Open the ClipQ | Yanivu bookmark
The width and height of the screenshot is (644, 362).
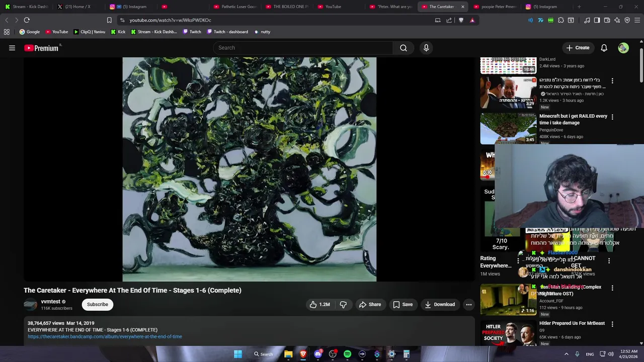click(x=90, y=32)
